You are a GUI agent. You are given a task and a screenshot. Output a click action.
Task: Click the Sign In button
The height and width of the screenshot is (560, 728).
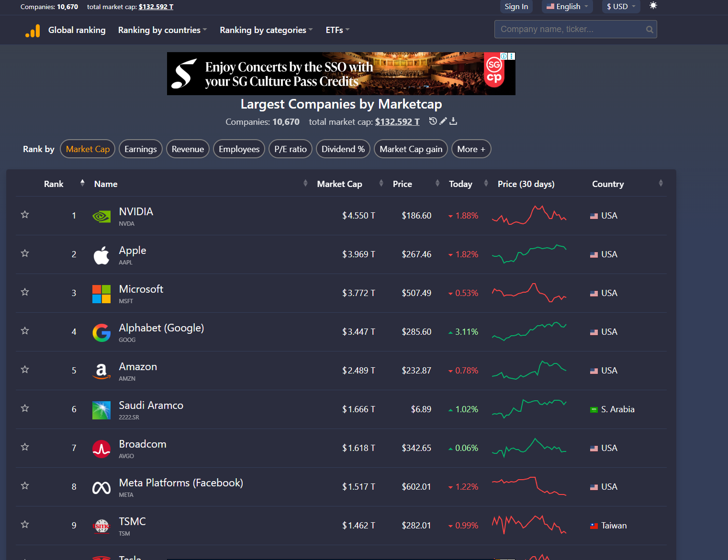pos(516,7)
